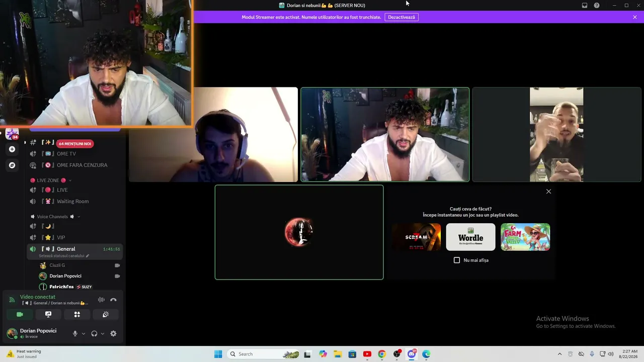Open the Windows Start menu
The width and height of the screenshot is (644, 362).
[218, 354]
